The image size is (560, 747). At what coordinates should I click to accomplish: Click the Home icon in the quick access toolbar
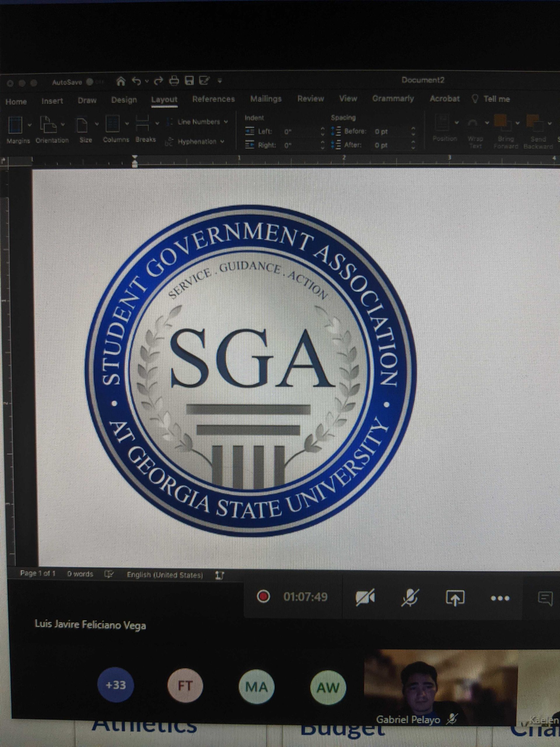click(121, 81)
